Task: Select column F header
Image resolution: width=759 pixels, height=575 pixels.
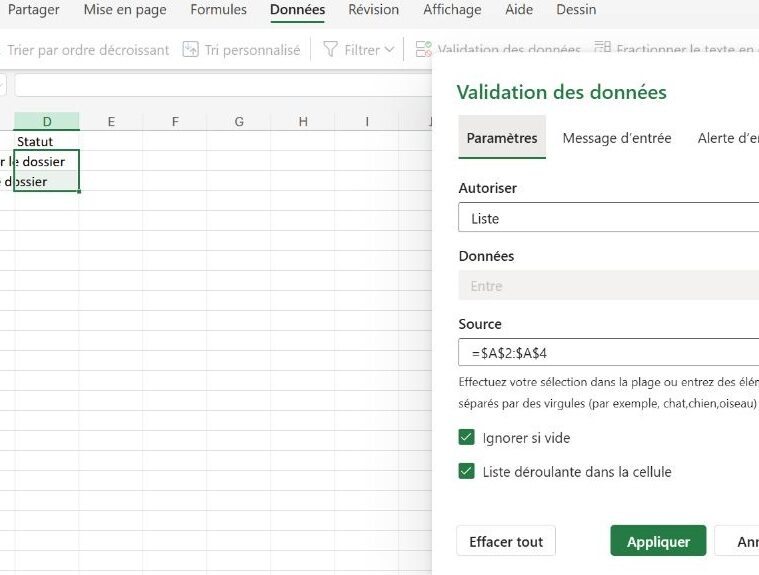Action: tap(175, 121)
